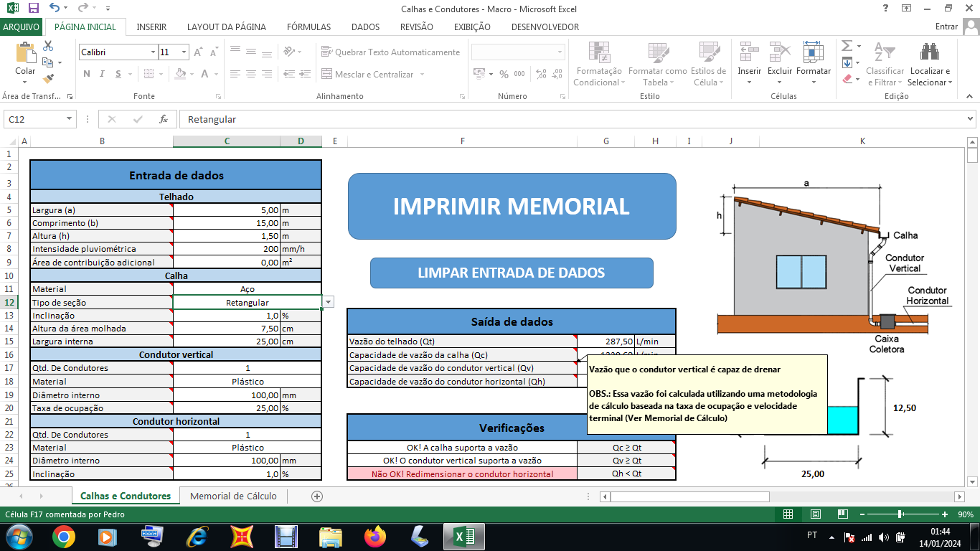Open the Localizar e Selecionar binoculars tool
Image resolution: width=980 pixels, height=551 pixels.
coord(930,52)
